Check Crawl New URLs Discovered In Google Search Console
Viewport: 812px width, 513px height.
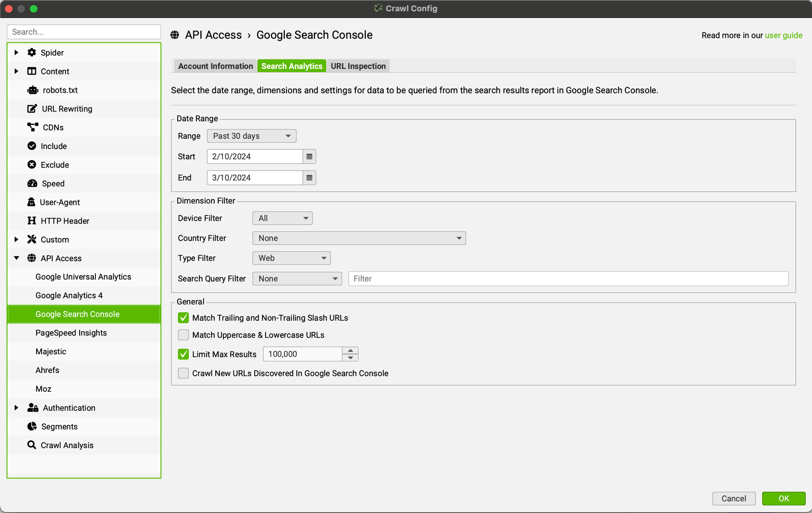coord(183,373)
